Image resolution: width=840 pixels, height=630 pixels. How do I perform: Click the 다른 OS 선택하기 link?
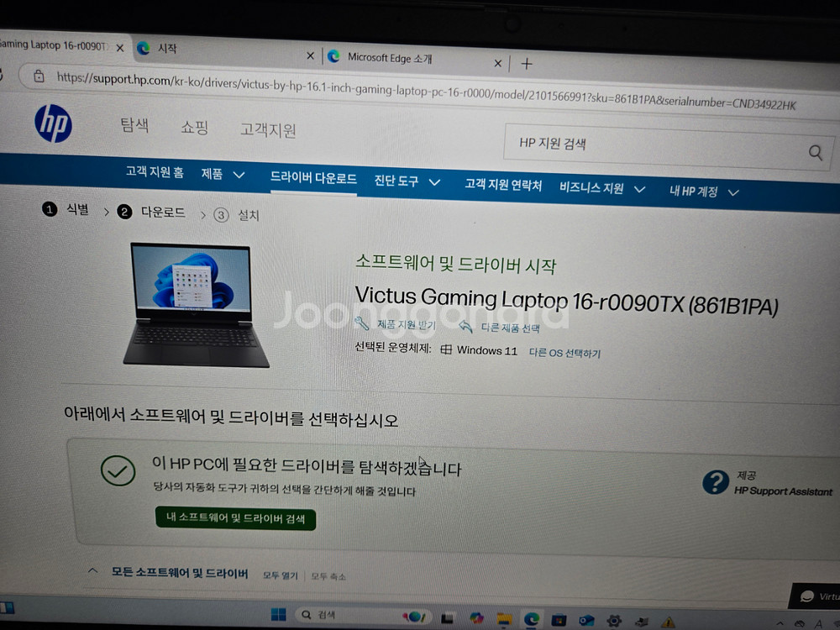pos(564,353)
